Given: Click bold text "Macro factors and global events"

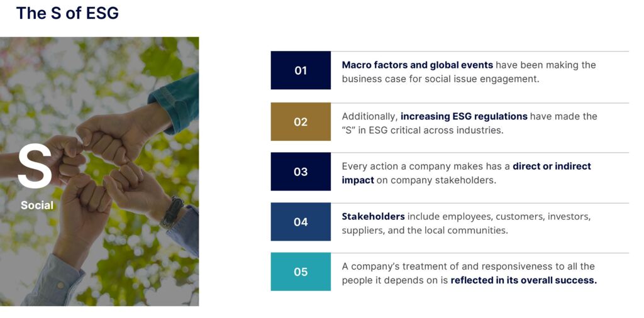Looking at the screenshot, I should click(417, 65).
